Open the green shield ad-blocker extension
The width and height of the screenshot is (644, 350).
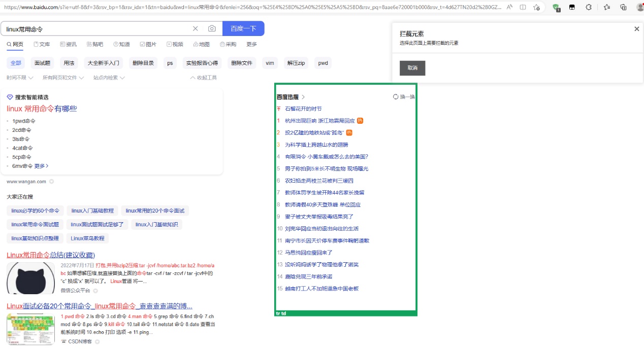pos(556,8)
